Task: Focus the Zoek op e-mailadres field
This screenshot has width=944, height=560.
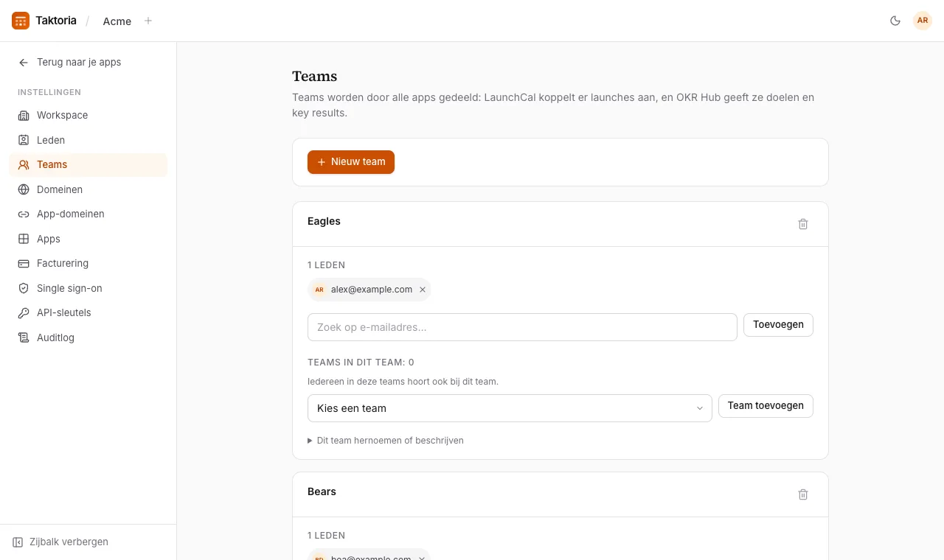Action: (x=522, y=327)
